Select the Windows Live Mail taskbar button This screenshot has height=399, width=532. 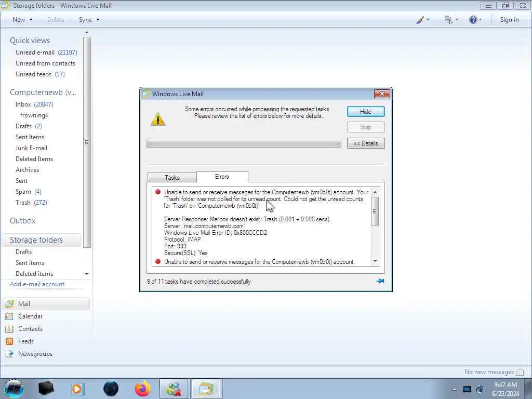tap(206, 389)
